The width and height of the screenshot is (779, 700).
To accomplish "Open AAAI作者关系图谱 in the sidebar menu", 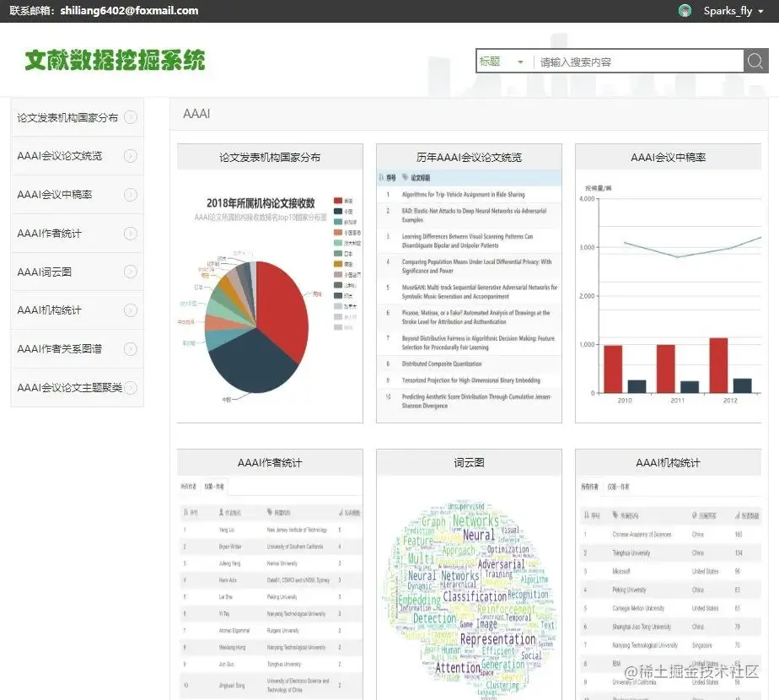I will [77, 349].
